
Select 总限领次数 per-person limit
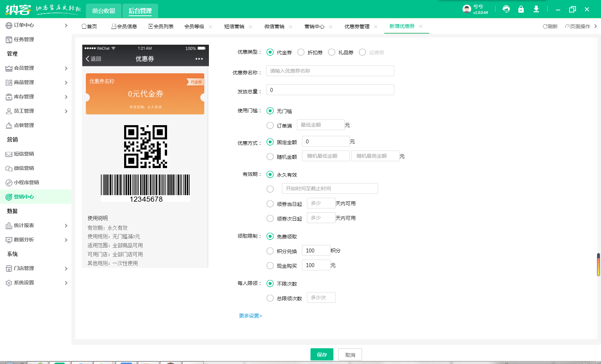pyautogui.click(x=270, y=298)
